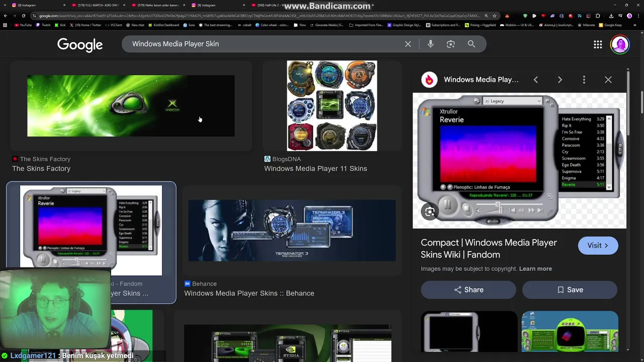Open the Google apps grid

tap(598, 44)
